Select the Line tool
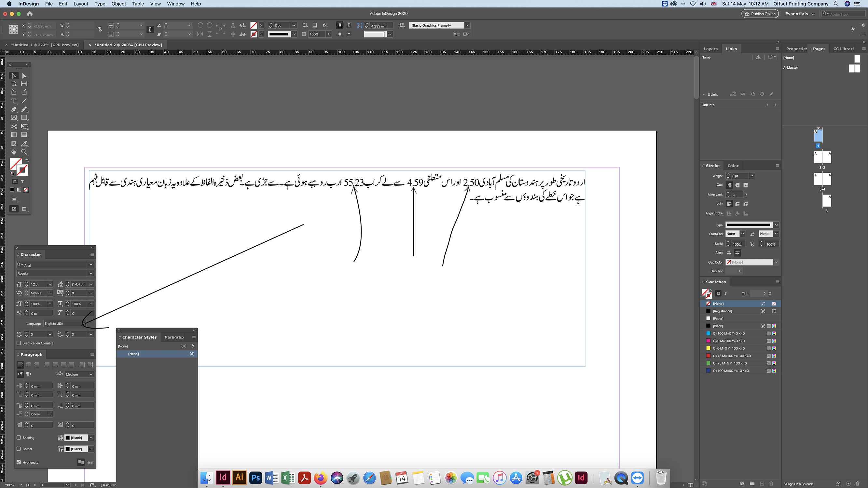 point(24,101)
